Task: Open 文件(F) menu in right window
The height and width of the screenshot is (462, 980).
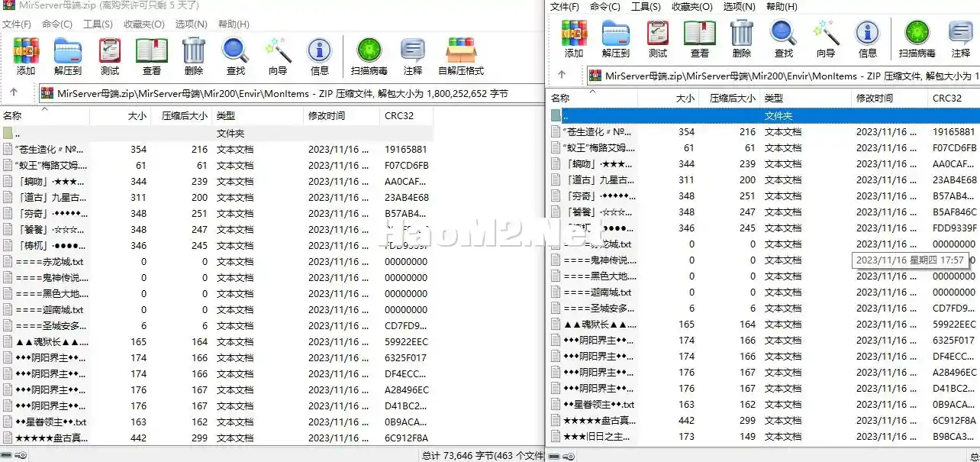Action: pos(564,6)
